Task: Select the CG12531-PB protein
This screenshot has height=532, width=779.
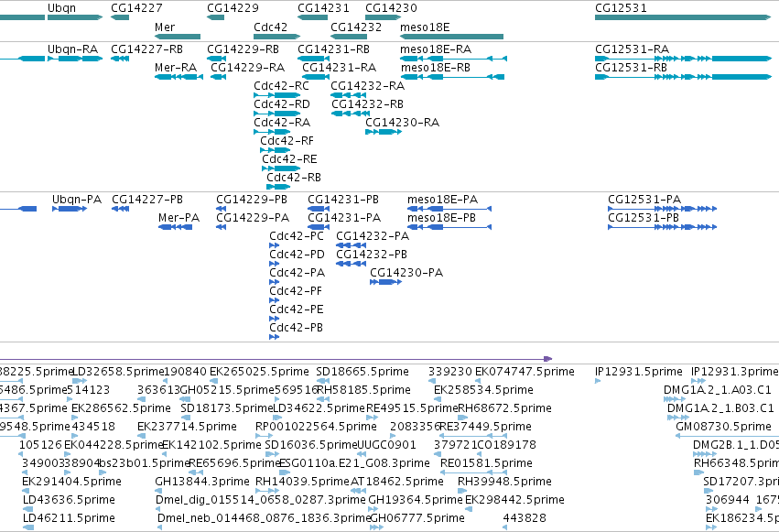Action: tap(662, 227)
